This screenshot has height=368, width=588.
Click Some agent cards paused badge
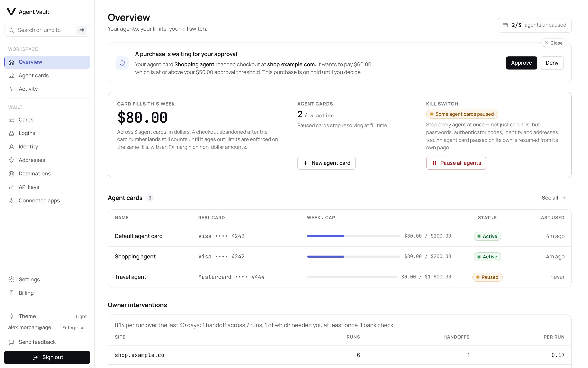tap(462, 114)
